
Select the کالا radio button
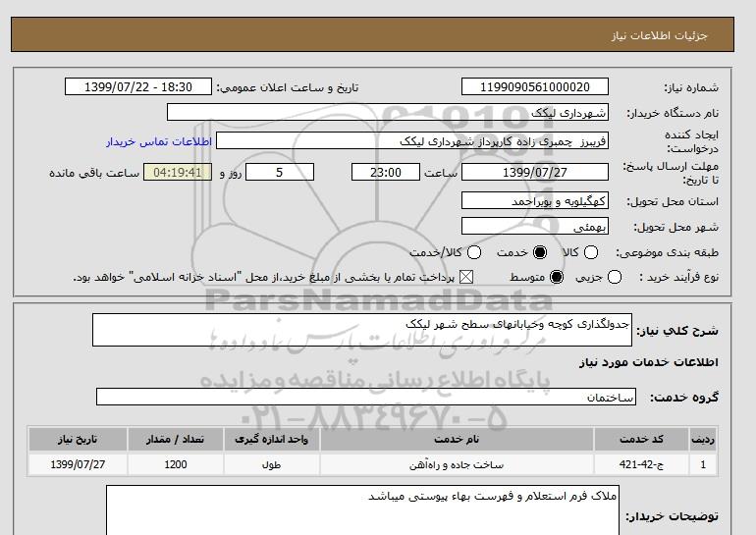pos(591,252)
